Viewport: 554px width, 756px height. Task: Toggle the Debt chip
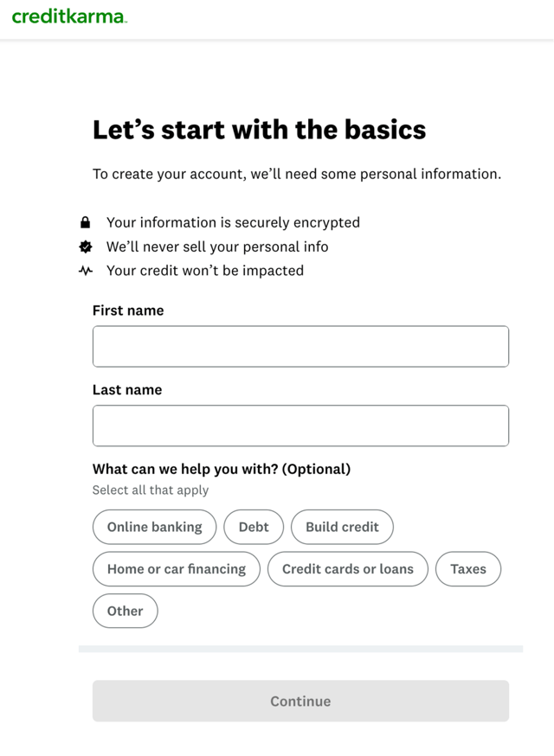[254, 527]
